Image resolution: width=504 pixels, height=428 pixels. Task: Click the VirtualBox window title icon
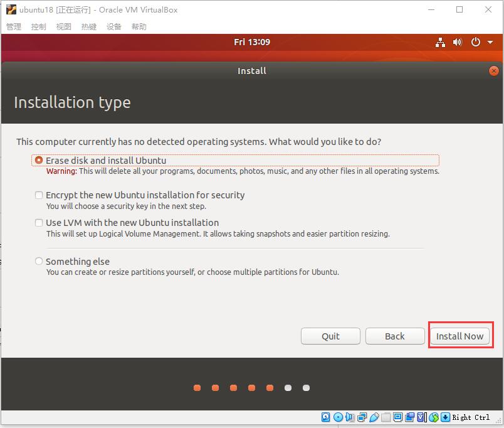[11, 9]
